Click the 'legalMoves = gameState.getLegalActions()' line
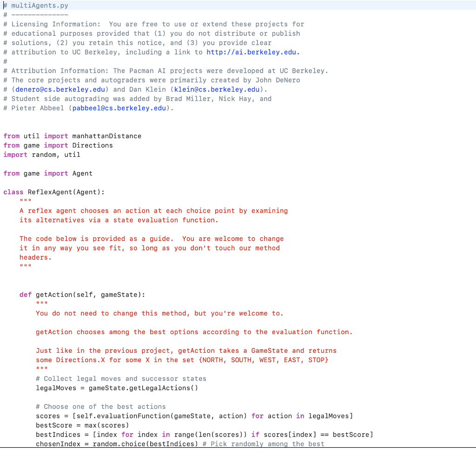The width and height of the screenshot is (476, 450). 117,388
